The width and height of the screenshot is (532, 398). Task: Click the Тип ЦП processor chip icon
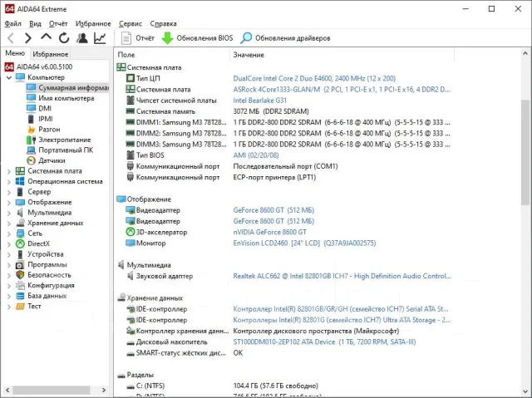131,78
